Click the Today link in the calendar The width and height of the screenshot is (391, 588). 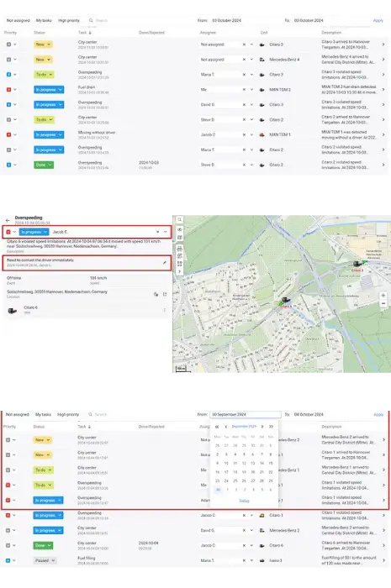pyautogui.click(x=244, y=501)
